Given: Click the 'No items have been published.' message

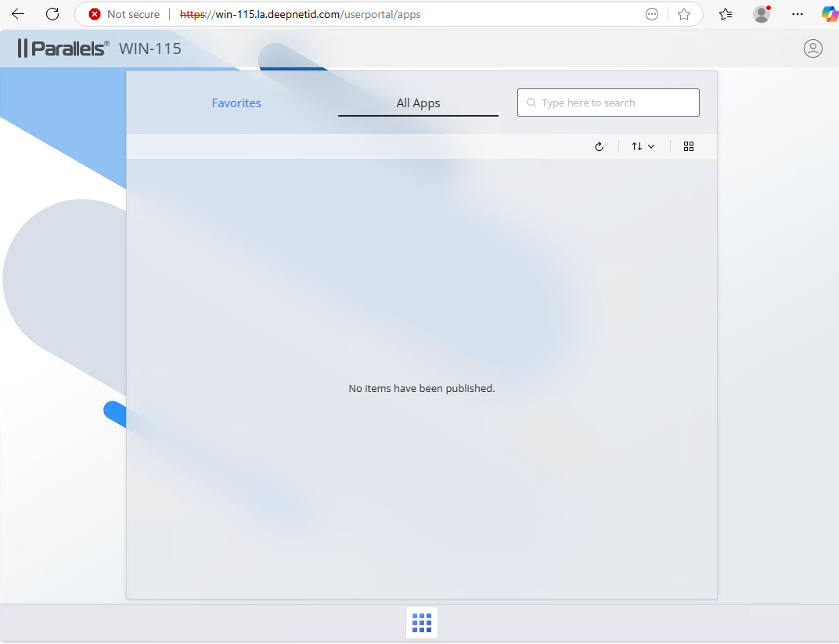Looking at the screenshot, I should 422,389.
